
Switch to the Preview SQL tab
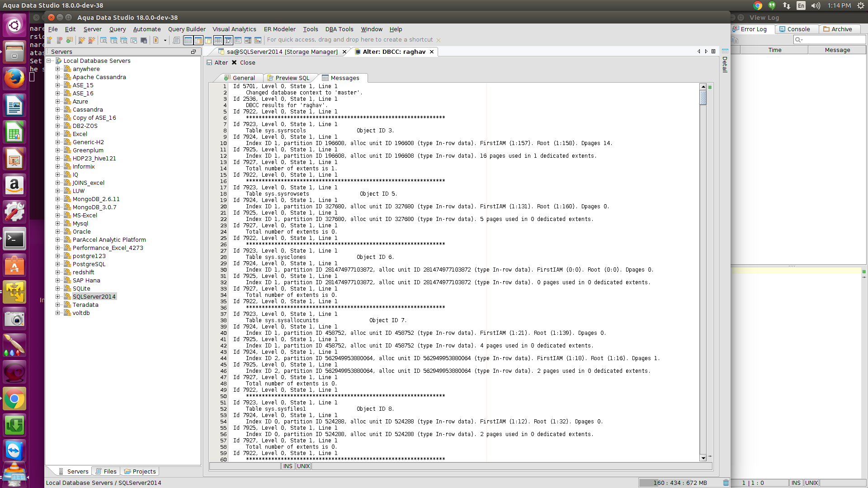[292, 78]
